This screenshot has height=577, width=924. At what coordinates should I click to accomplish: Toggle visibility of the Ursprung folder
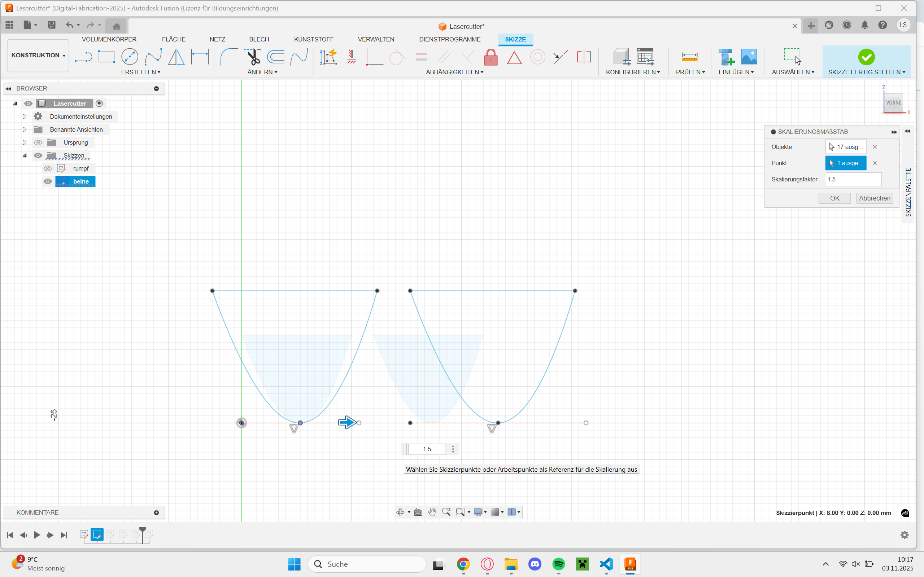[x=38, y=142]
